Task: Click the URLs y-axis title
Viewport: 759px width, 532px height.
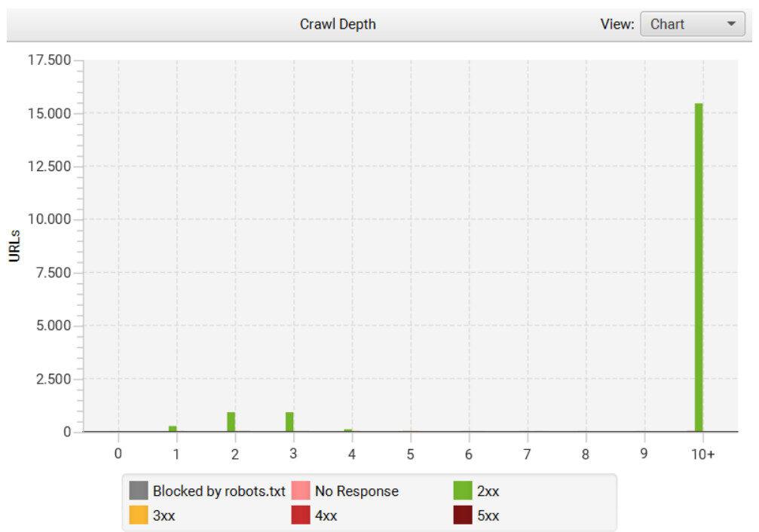Action: point(14,246)
